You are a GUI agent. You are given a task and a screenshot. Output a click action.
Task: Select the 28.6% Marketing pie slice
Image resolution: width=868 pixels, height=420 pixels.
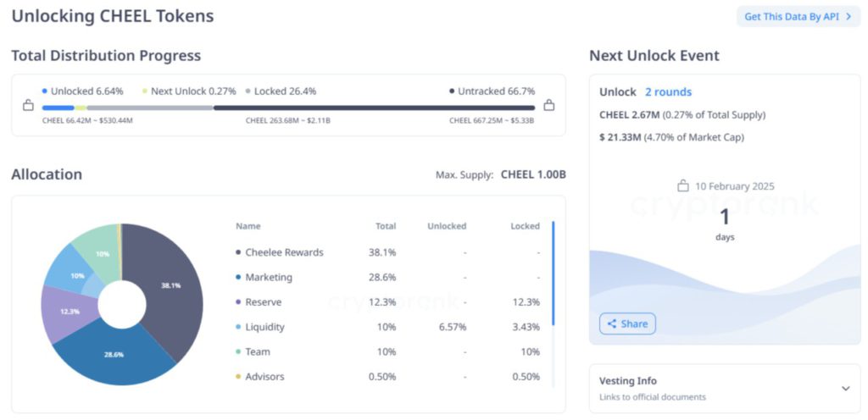pyautogui.click(x=114, y=351)
